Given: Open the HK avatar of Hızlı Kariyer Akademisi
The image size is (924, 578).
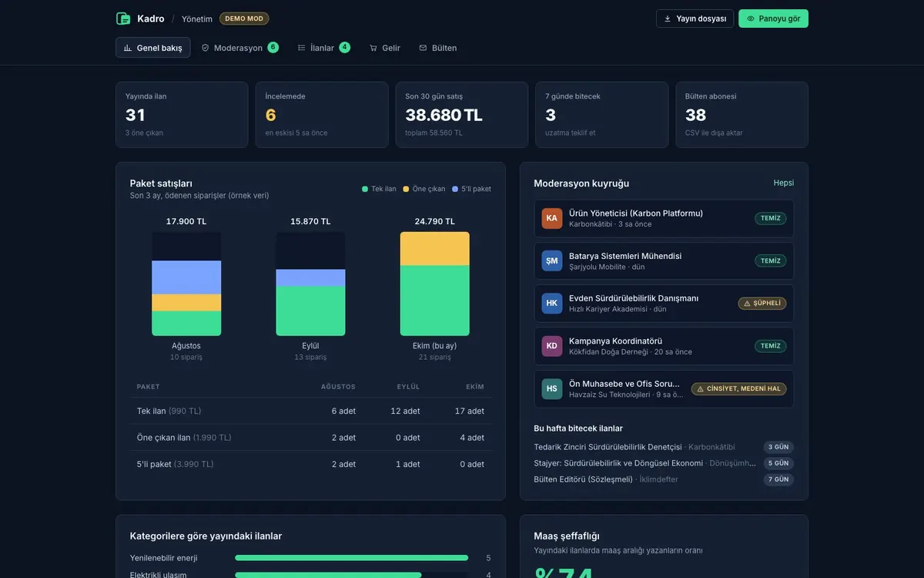Looking at the screenshot, I should [x=552, y=303].
